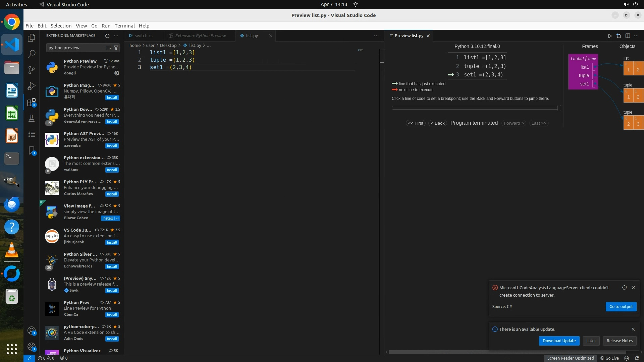Click split editor right icon in preview

pyautogui.click(x=628, y=36)
